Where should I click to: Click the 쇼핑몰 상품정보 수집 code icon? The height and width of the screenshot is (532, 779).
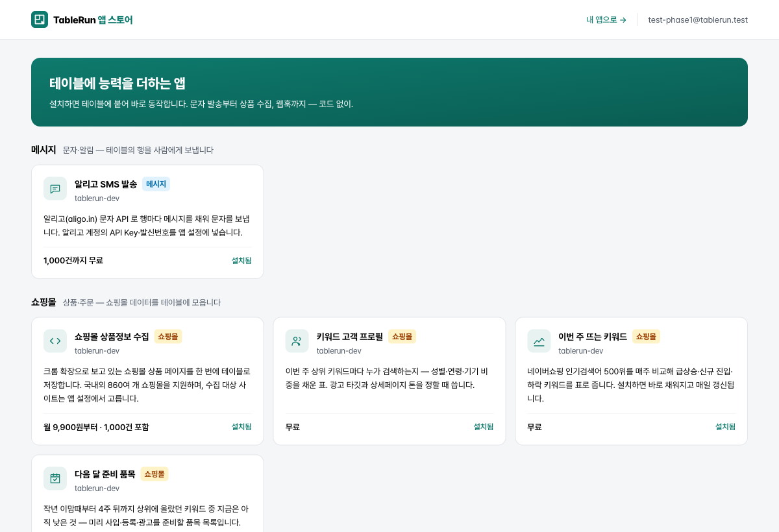pyautogui.click(x=55, y=341)
